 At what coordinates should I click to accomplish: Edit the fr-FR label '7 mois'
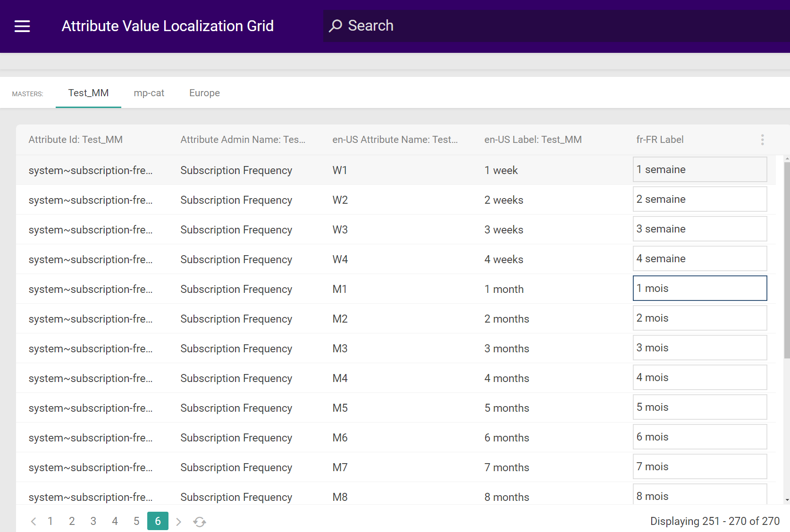700,466
